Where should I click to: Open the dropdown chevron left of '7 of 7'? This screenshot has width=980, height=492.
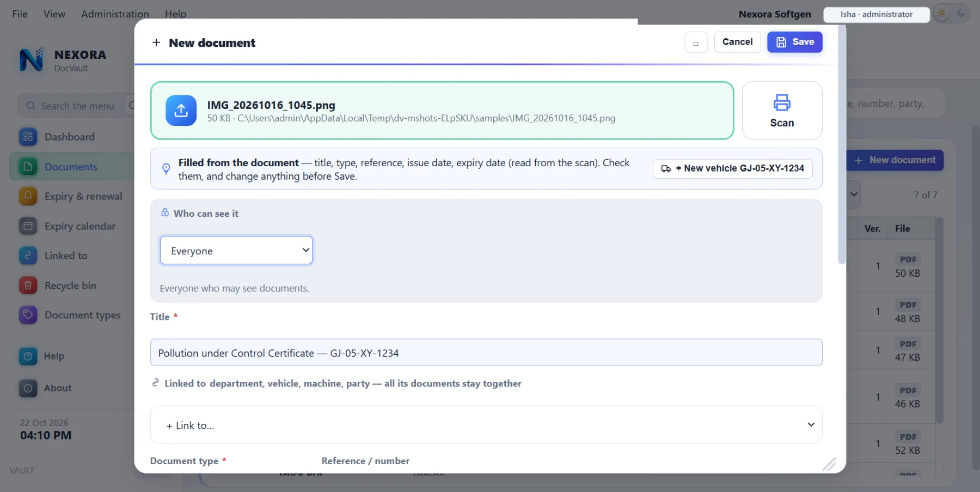(x=854, y=195)
